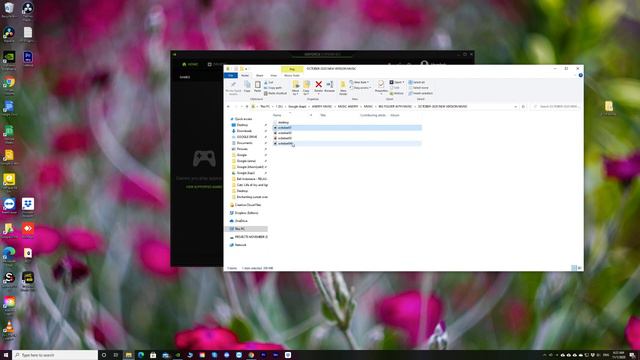Open Premiere Pro desktop shortcut

click(28, 58)
